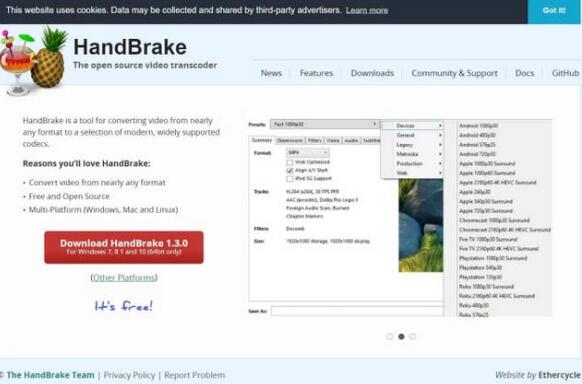
Task: Choose the Apple 1080p30 Surround preset
Action: point(487,164)
